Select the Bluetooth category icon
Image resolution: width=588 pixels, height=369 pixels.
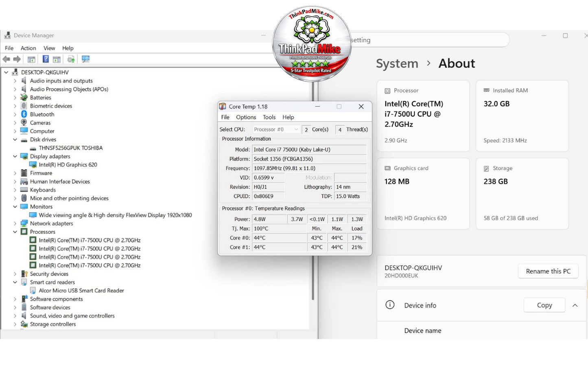pyautogui.click(x=24, y=114)
